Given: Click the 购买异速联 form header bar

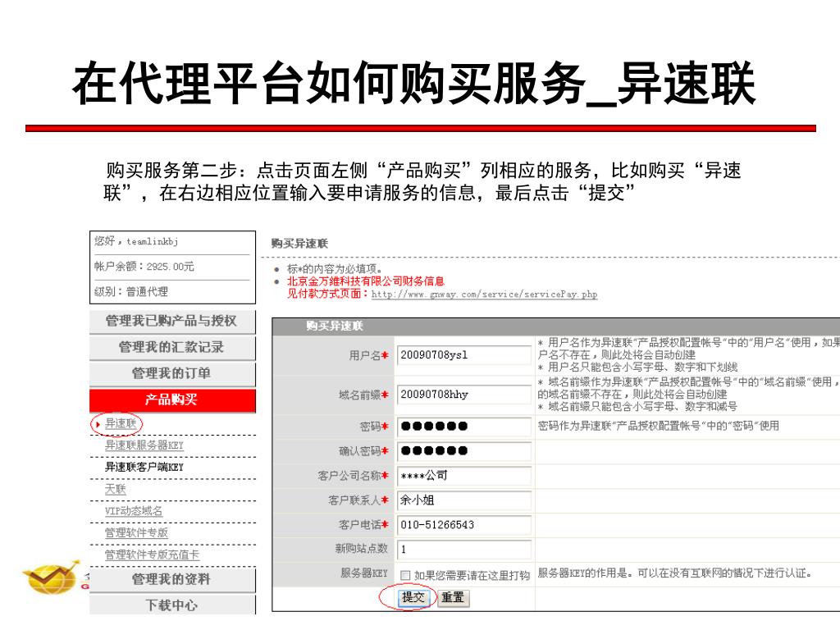Looking at the screenshot, I should click(555, 326).
